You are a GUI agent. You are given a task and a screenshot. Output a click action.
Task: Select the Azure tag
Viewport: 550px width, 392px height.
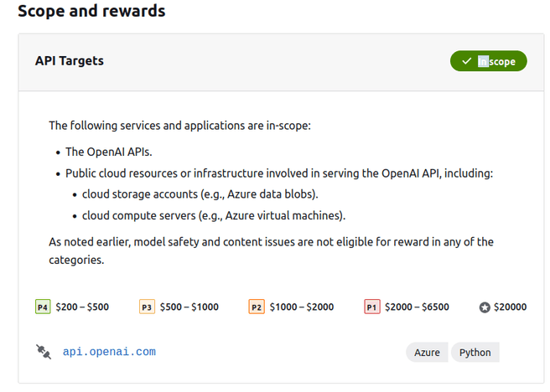pyautogui.click(x=427, y=352)
